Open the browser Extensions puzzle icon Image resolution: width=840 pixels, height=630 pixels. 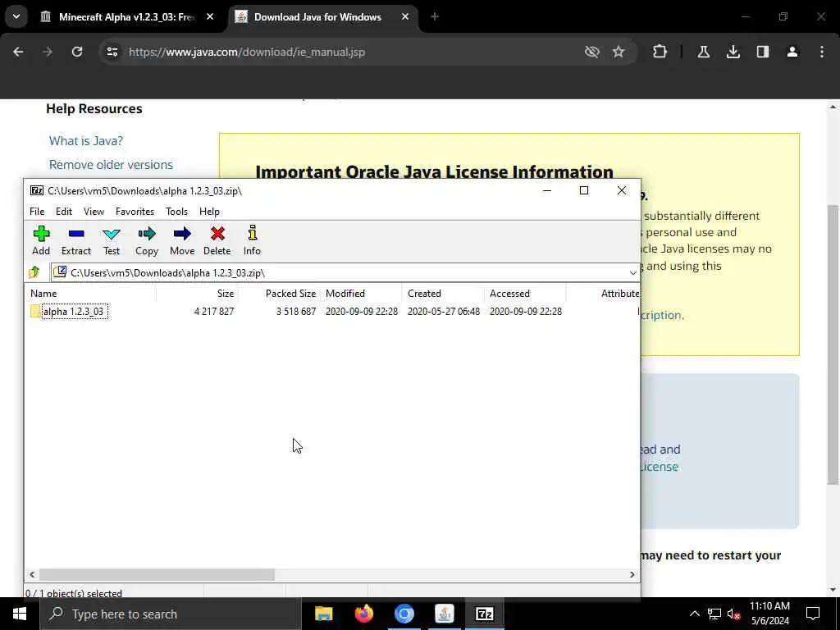[660, 52]
